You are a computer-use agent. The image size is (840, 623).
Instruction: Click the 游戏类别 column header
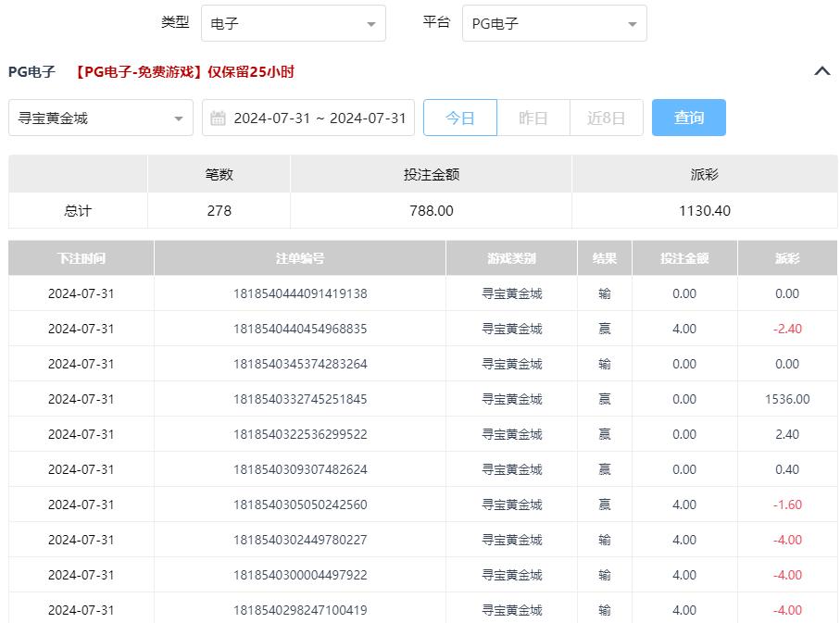click(x=511, y=258)
